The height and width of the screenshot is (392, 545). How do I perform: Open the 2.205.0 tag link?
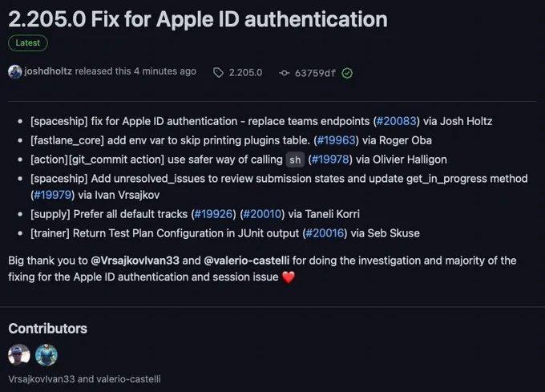(245, 73)
